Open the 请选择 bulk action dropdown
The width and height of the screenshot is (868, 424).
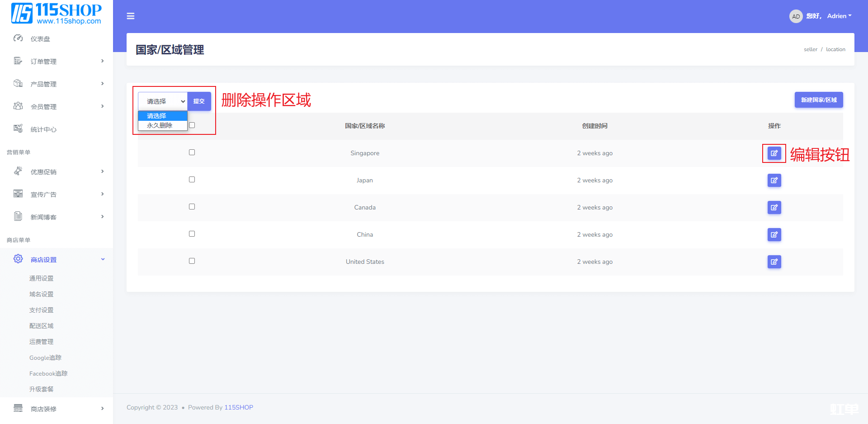(163, 101)
